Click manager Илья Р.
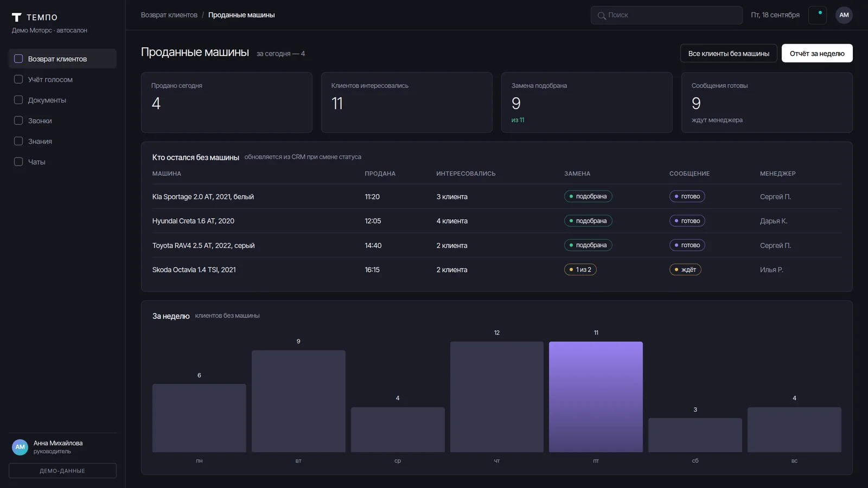This screenshot has width=868, height=488. pyautogui.click(x=771, y=269)
